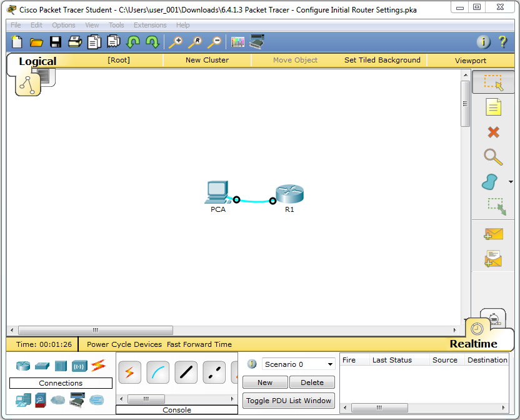Open the View menu
The width and height of the screenshot is (520, 420).
point(92,25)
